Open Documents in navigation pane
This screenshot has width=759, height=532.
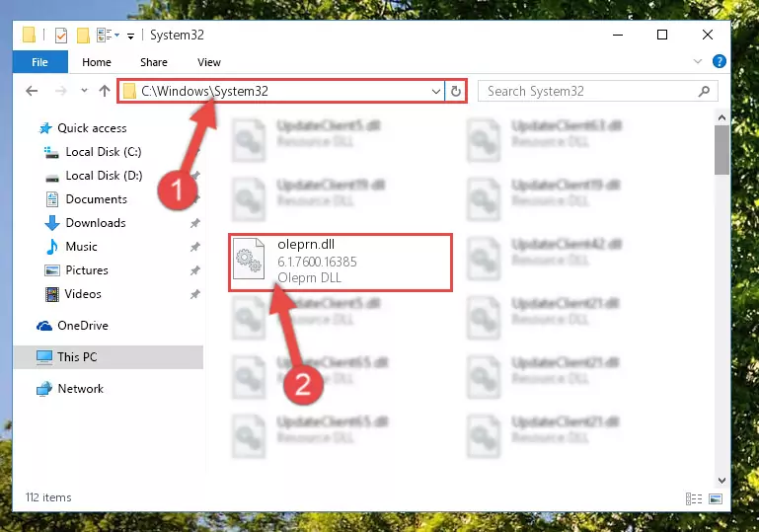[x=96, y=199]
